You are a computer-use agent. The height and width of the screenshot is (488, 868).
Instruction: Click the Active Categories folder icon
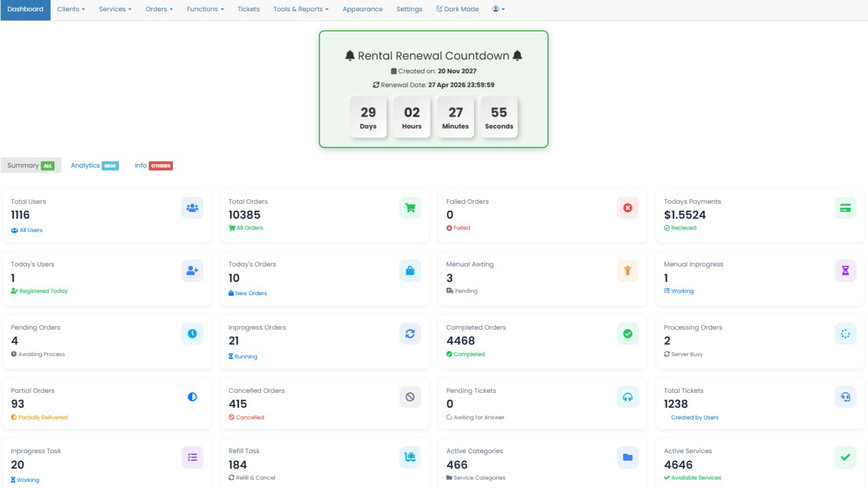click(627, 457)
